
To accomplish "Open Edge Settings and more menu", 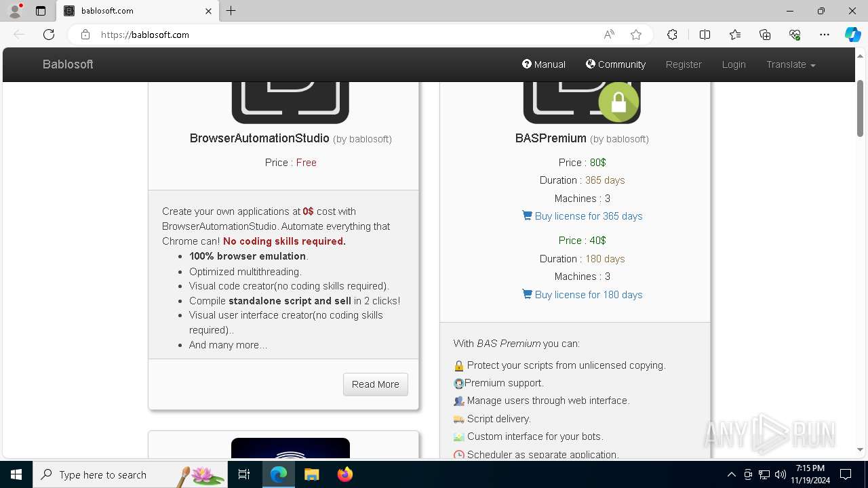I will [825, 35].
